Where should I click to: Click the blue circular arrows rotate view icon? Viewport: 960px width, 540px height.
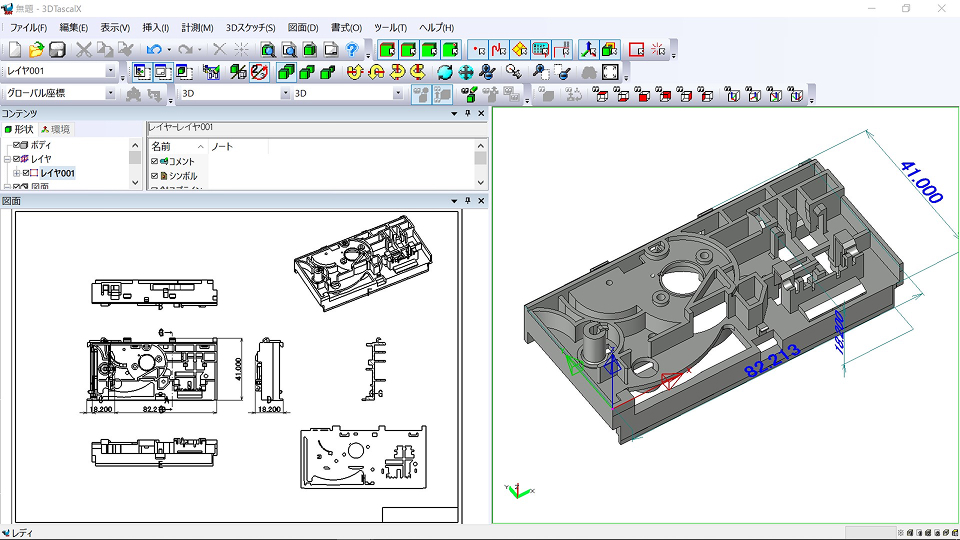(x=445, y=71)
